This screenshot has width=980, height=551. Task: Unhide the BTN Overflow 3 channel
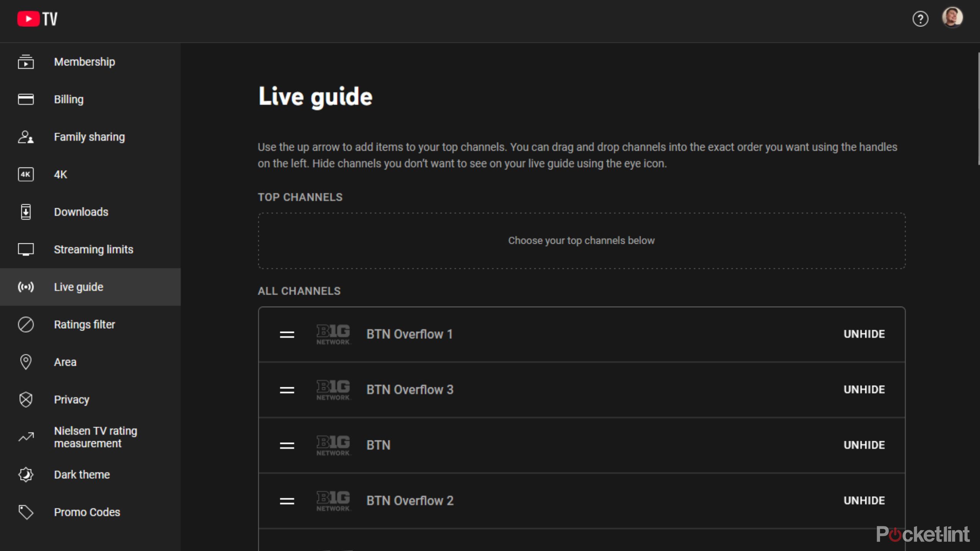pyautogui.click(x=864, y=390)
